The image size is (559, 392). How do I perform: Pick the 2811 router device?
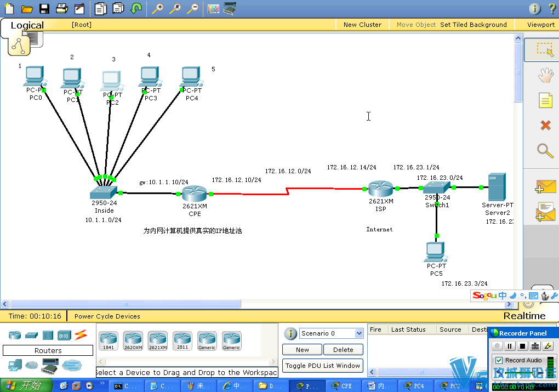tap(182, 340)
